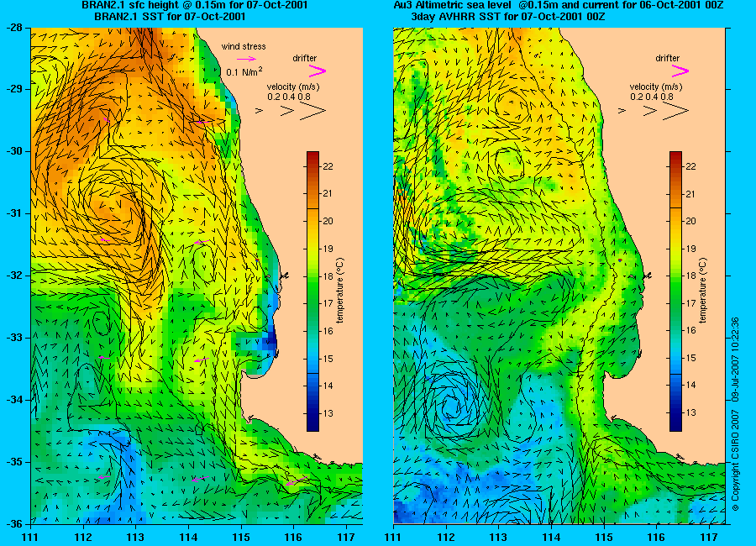Click the -36 latitude axis label

point(13,524)
